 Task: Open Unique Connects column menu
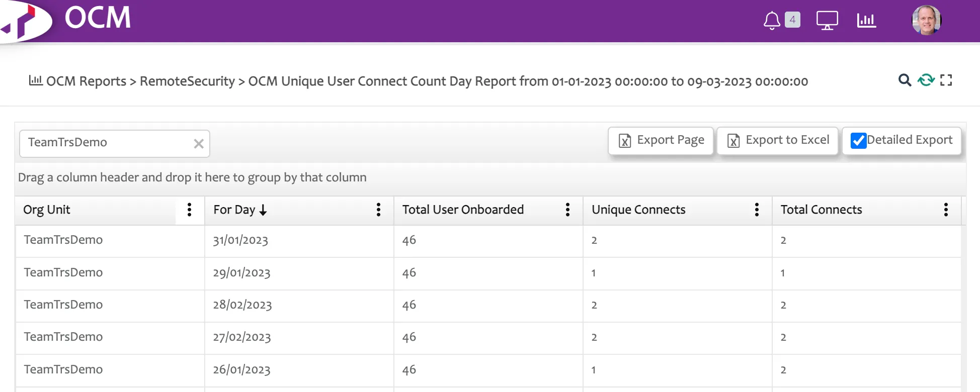(757, 210)
